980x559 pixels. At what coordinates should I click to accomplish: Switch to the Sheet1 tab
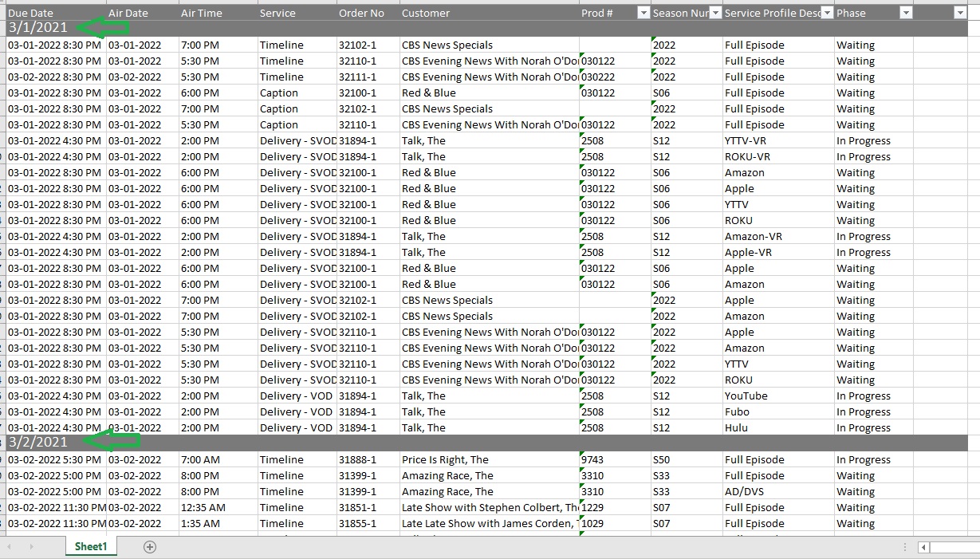coord(91,546)
